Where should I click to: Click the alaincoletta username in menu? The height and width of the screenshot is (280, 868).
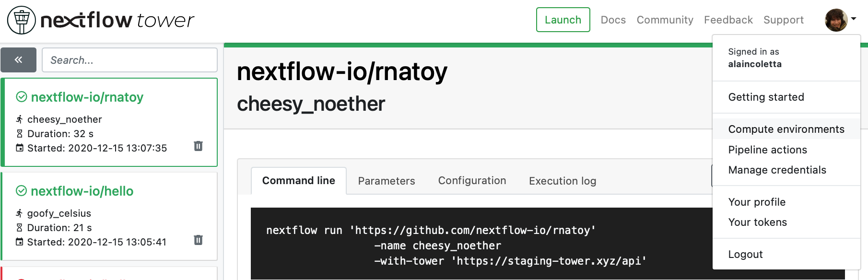click(x=755, y=64)
